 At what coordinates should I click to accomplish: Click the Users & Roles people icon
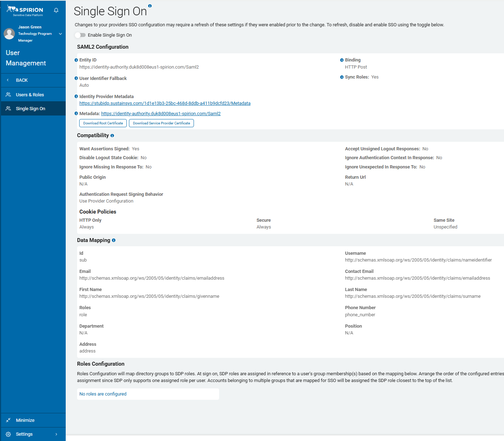pyautogui.click(x=8, y=95)
